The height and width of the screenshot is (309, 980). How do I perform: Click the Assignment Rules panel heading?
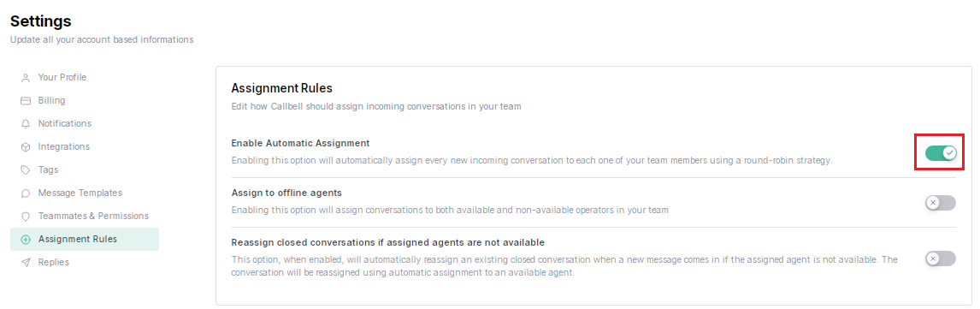282,88
